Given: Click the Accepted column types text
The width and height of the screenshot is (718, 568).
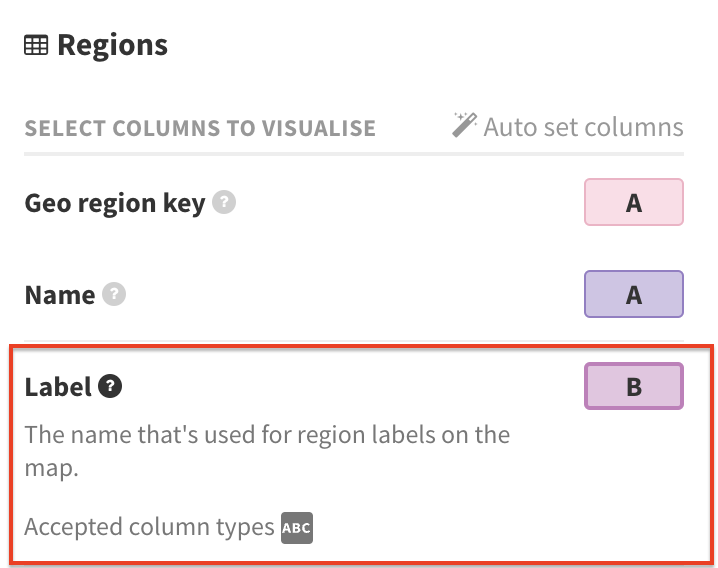Looking at the screenshot, I should tap(149, 527).
